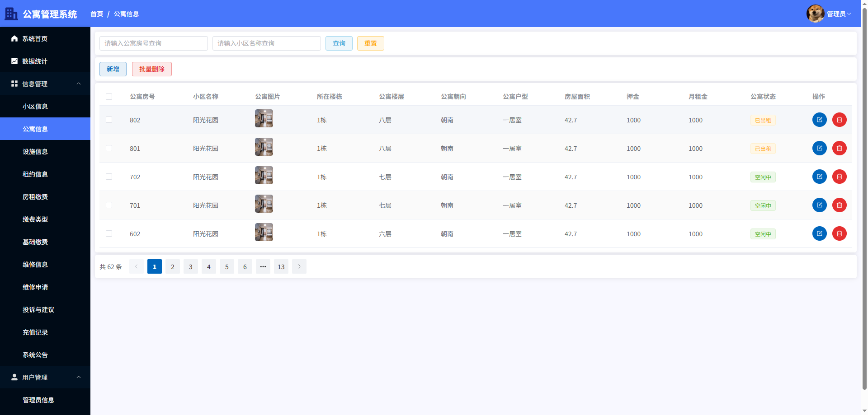
Task: Navigate to 房租缴费 in the sidebar
Action: point(45,196)
